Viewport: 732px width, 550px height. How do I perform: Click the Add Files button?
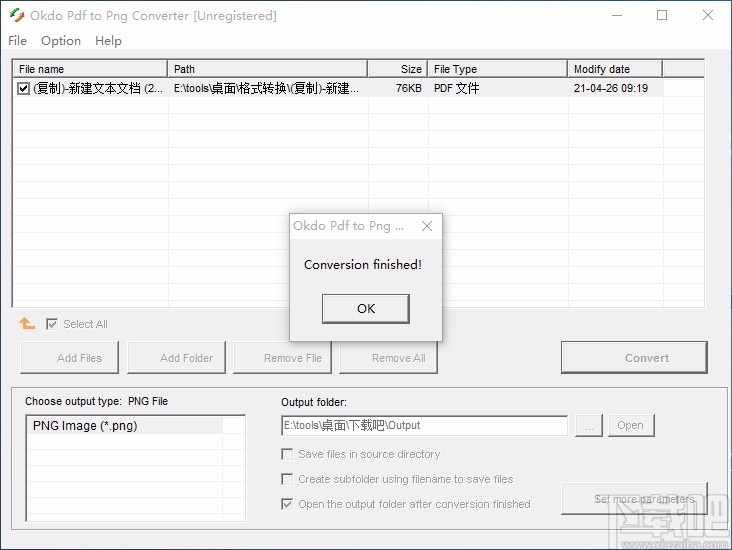click(x=69, y=358)
